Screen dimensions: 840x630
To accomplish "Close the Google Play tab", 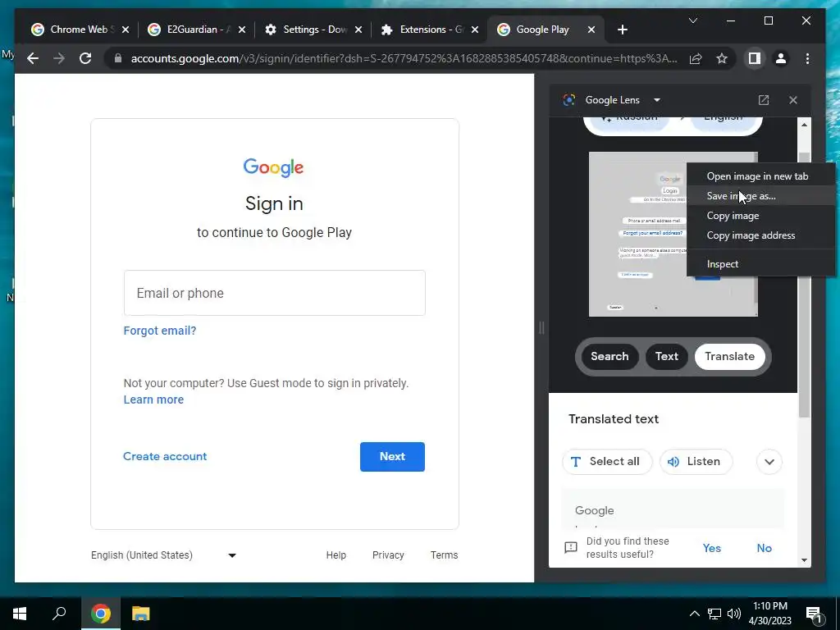I will click(591, 30).
